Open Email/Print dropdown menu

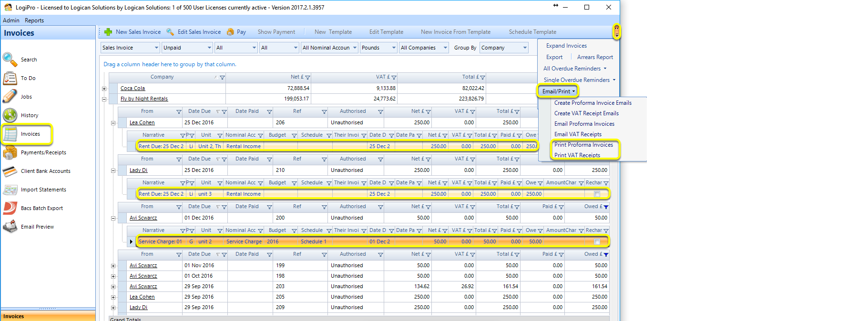pyautogui.click(x=559, y=91)
